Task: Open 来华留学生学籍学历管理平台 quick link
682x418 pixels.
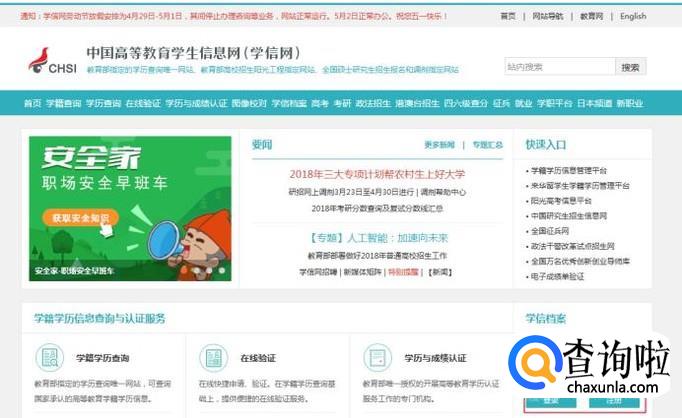Action: (x=580, y=186)
